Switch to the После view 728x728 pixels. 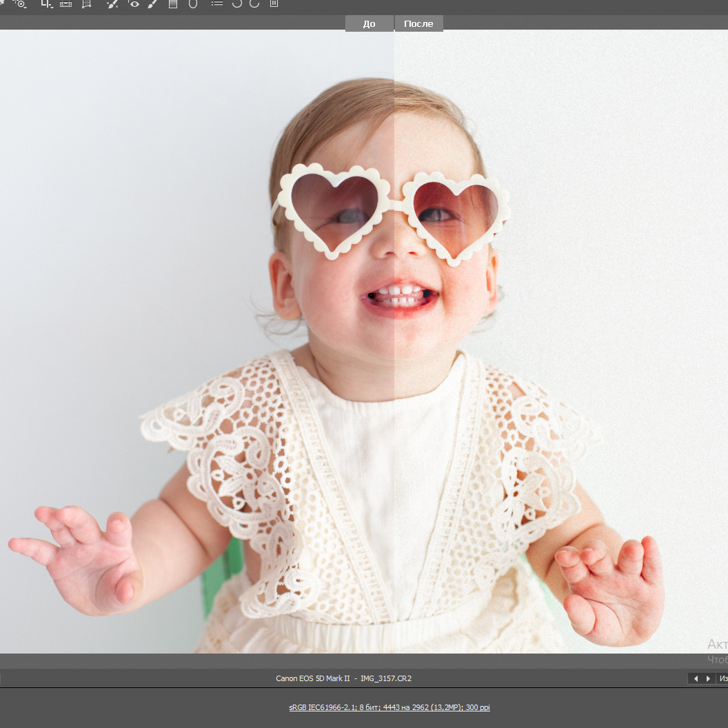pos(418,23)
